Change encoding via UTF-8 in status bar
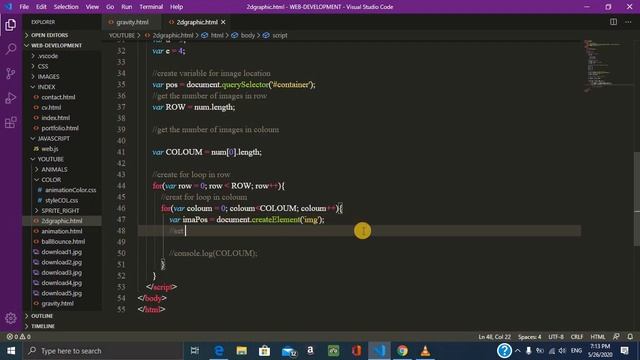640x360 pixels. tap(556, 337)
